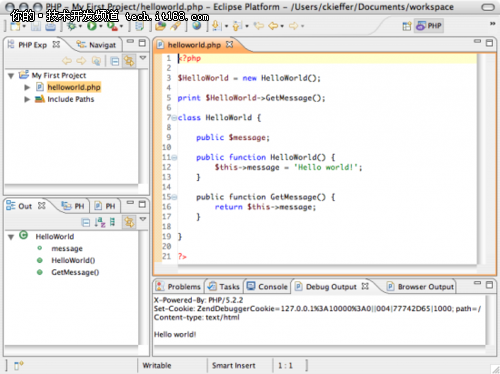Toggle Link with Editor in PHP Explorer
The height and width of the screenshot is (374, 500).
pos(129,61)
